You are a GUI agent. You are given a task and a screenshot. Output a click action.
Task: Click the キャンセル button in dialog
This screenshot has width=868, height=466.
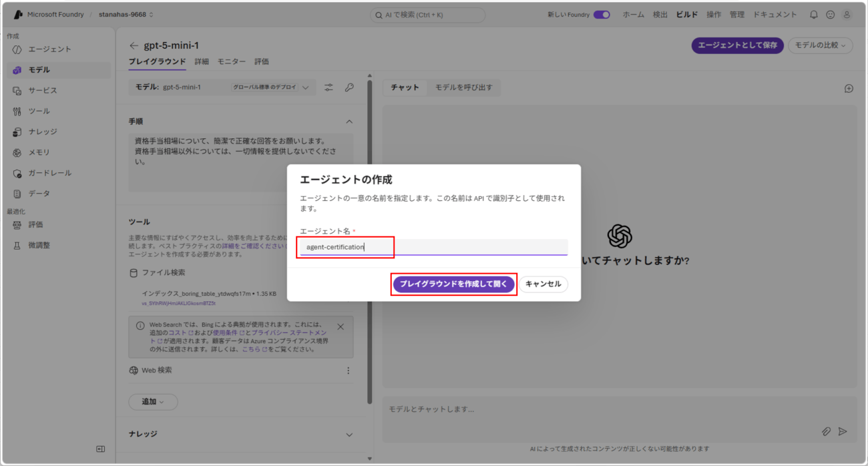(544, 284)
